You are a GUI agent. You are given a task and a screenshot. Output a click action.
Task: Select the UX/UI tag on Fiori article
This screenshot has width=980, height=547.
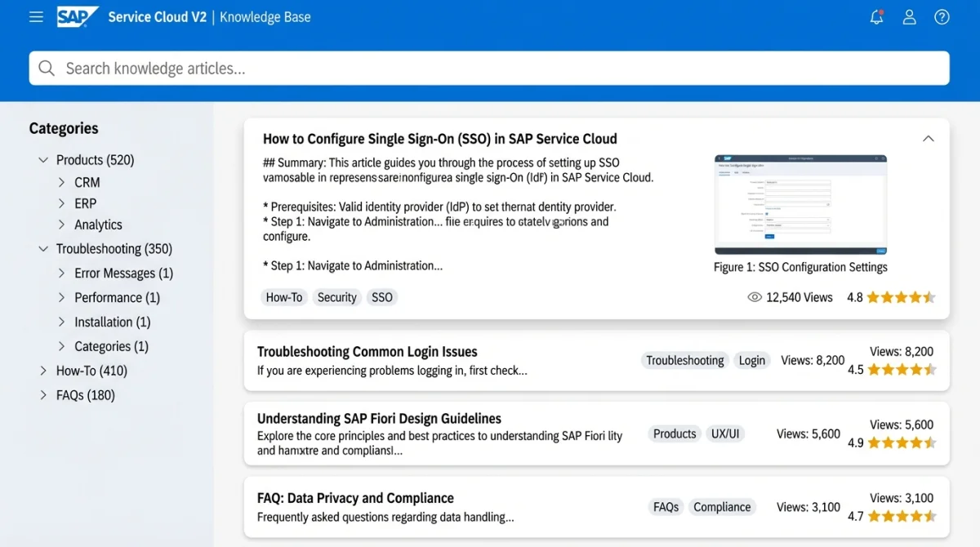click(725, 434)
